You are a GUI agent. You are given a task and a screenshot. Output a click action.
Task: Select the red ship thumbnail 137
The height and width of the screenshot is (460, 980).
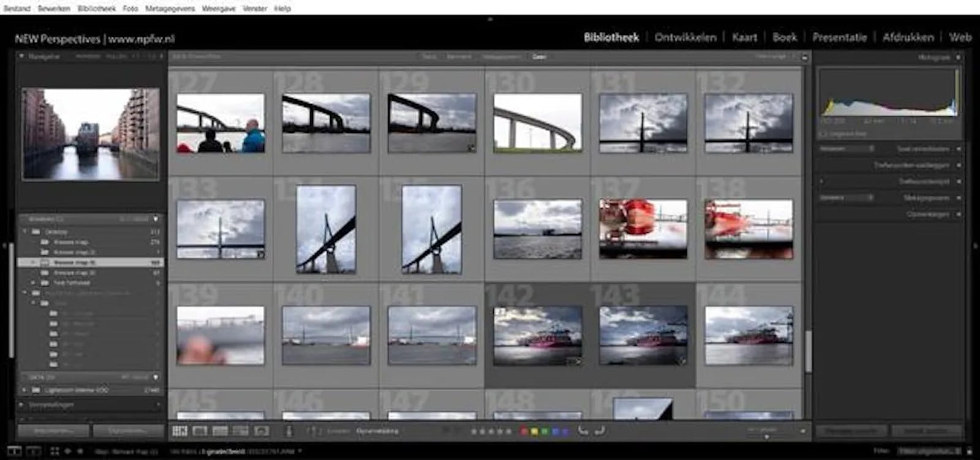tap(643, 228)
